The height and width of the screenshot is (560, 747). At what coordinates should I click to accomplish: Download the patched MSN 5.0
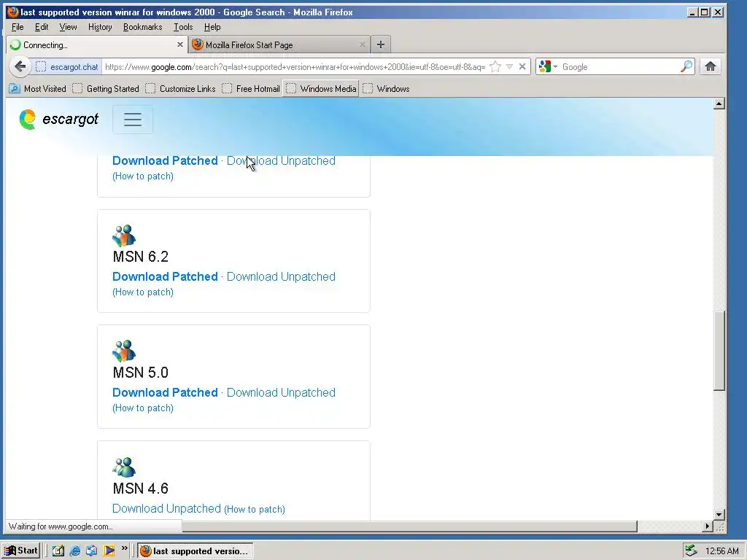[165, 392]
